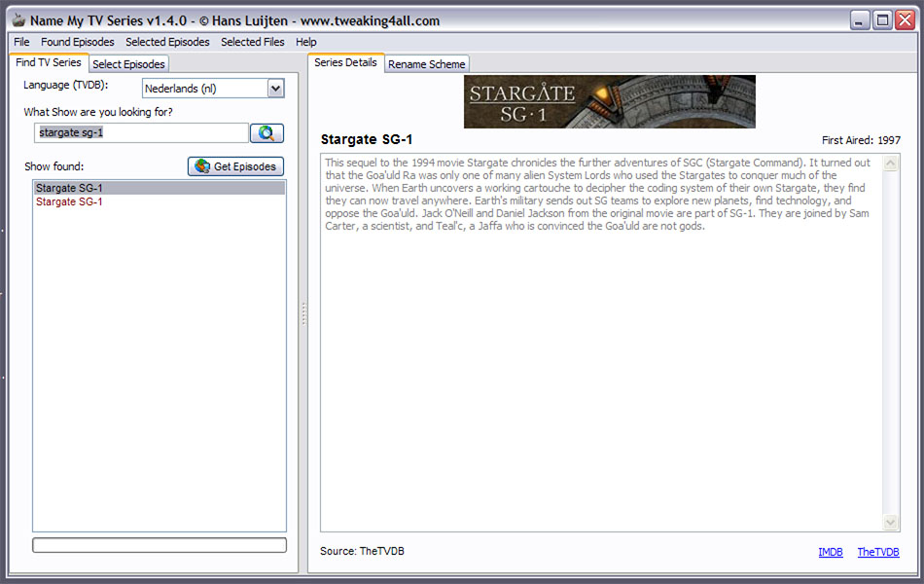Close the Name My TV Series window
The width and height of the screenshot is (924, 584).
(905, 20)
